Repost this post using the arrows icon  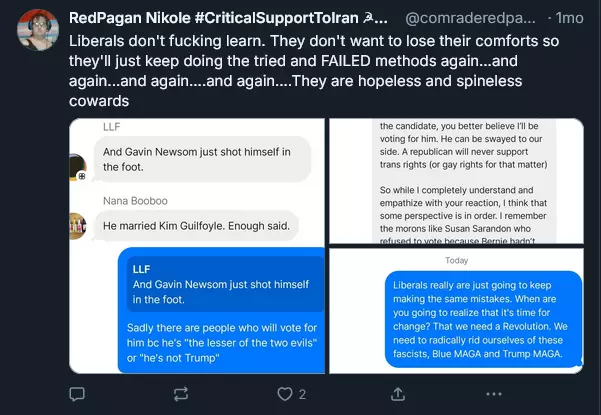[181, 394]
